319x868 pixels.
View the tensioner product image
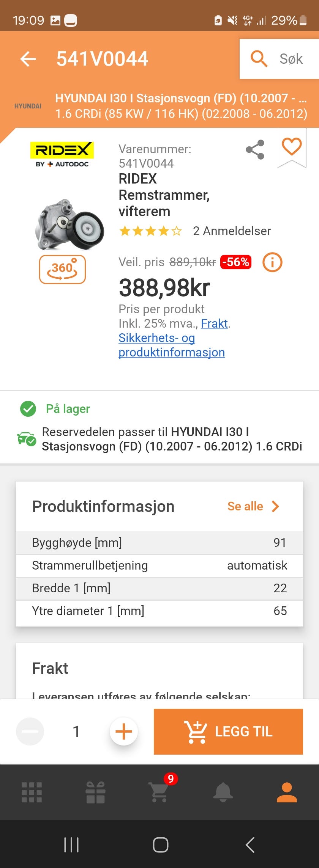[x=69, y=224]
